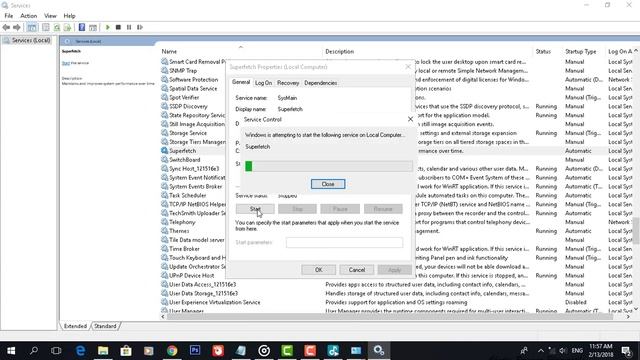This screenshot has height=360, width=640.
Task: Click the Start parameters input field
Action: (x=344, y=242)
